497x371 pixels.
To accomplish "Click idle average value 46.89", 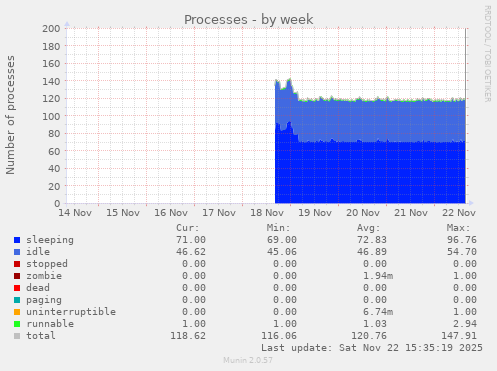I will [x=372, y=252].
